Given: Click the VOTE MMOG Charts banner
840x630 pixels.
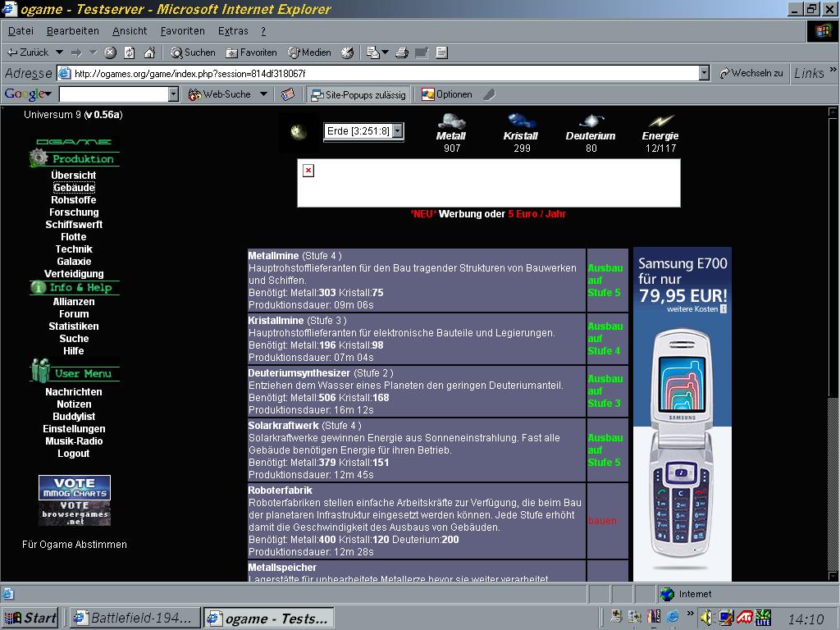Looking at the screenshot, I should 75,487.
